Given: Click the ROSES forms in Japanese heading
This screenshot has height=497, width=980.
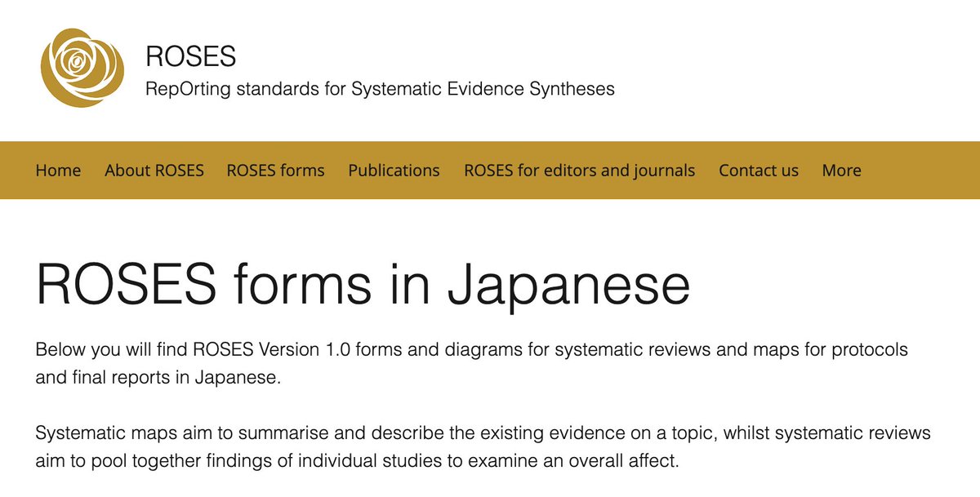Looking at the screenshot, I should 363,284.
